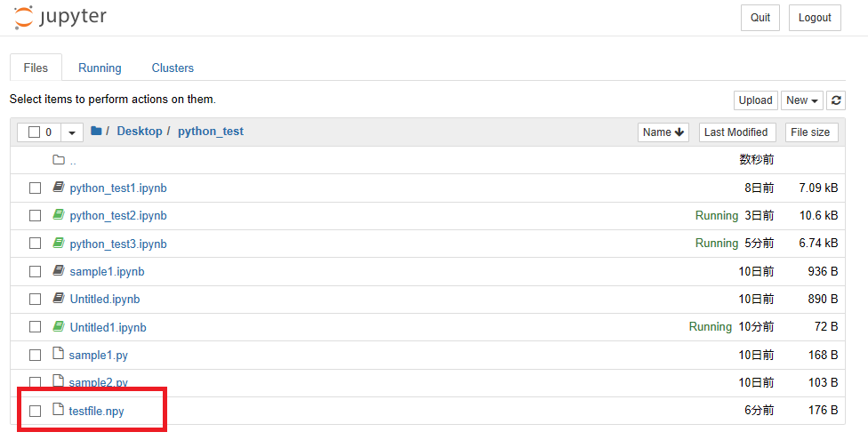Open the New dropdown menu
868x448 pixels.
pos(801,100)
